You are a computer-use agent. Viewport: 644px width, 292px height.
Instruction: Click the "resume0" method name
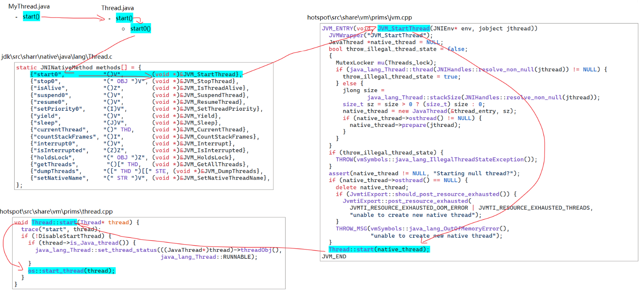[x=49, y=102]
